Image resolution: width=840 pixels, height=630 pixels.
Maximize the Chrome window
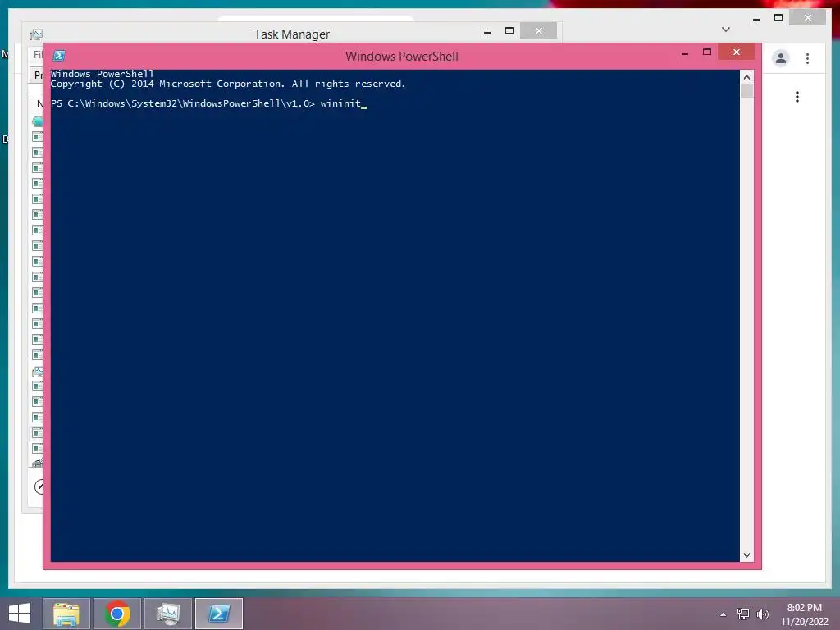point(778,18)
